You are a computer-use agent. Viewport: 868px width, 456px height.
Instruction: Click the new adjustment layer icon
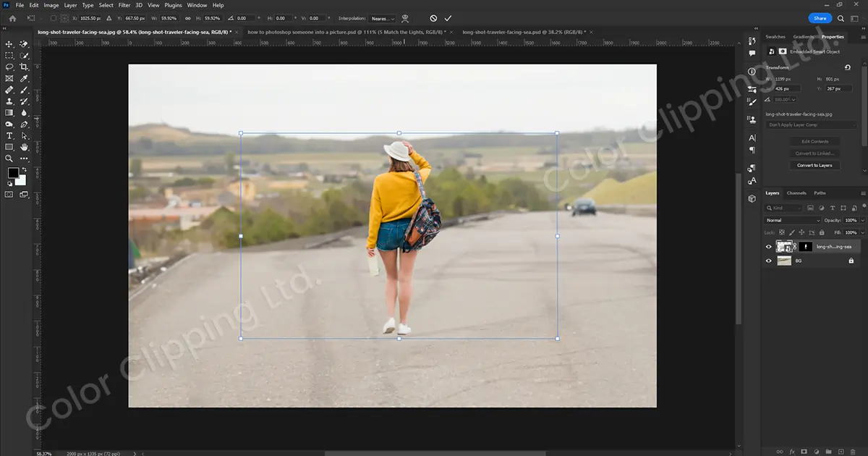click(817, 452)
